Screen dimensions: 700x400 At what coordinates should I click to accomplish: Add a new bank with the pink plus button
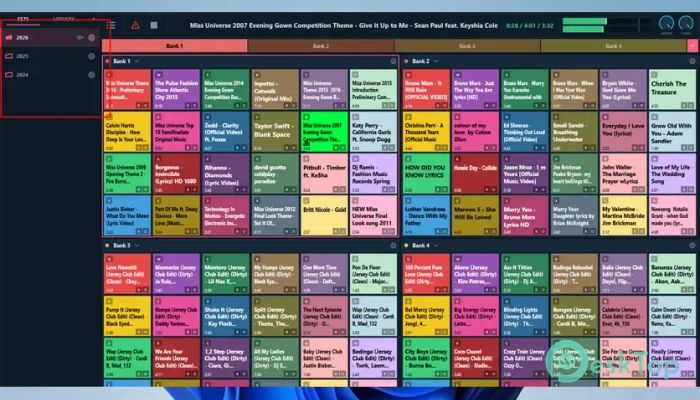pos(692,46)
